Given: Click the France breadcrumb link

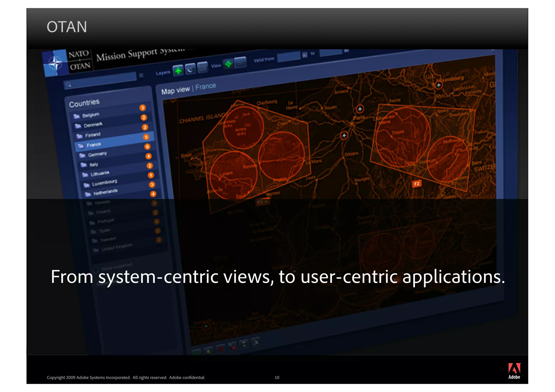Looking at the screenshot, I should click(x=206, y=86).
